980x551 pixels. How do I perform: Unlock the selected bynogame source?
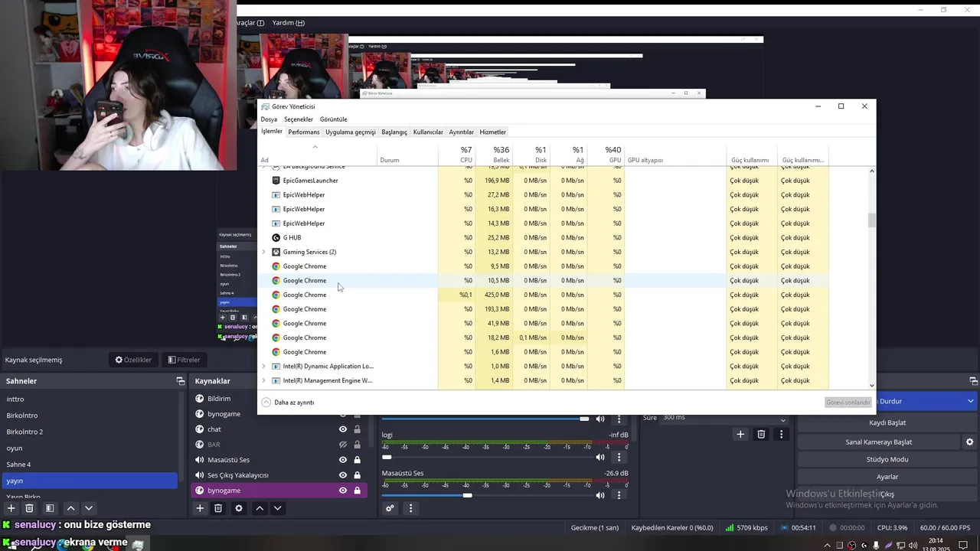(x=357, y=491)
